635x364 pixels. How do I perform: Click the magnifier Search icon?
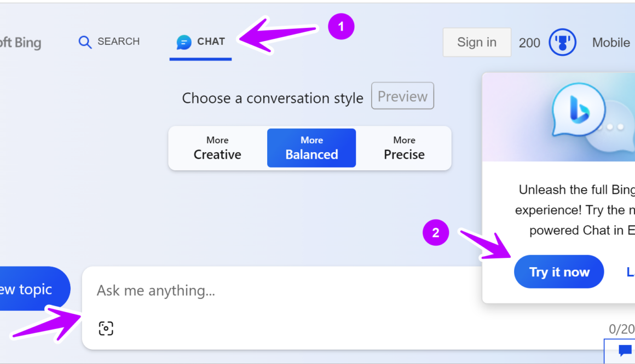pyautogui.click(x=85, y=42)
